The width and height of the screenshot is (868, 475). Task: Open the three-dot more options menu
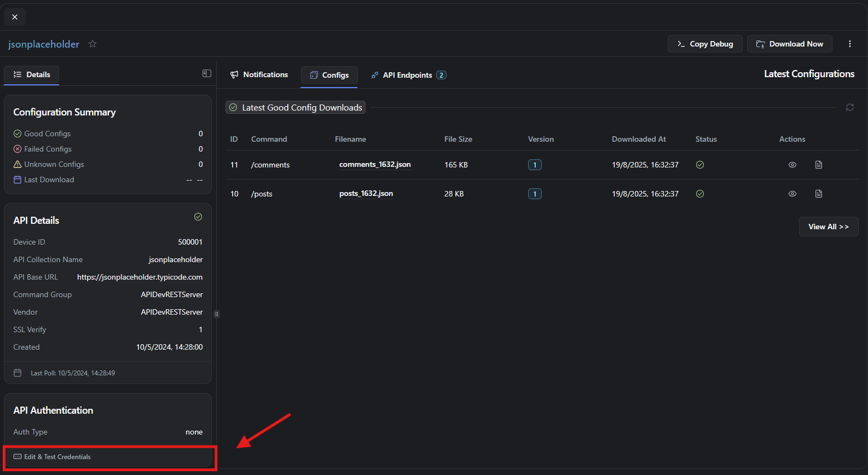pos(849,44)
